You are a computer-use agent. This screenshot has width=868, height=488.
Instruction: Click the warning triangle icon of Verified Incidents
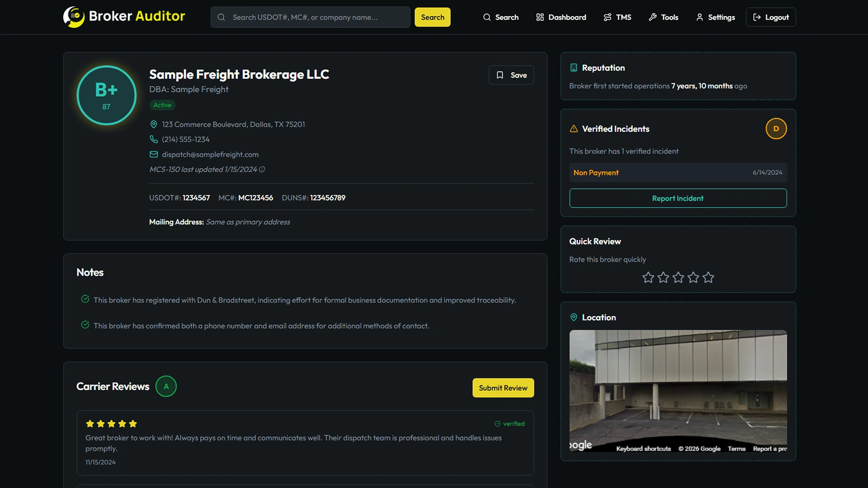574,129
